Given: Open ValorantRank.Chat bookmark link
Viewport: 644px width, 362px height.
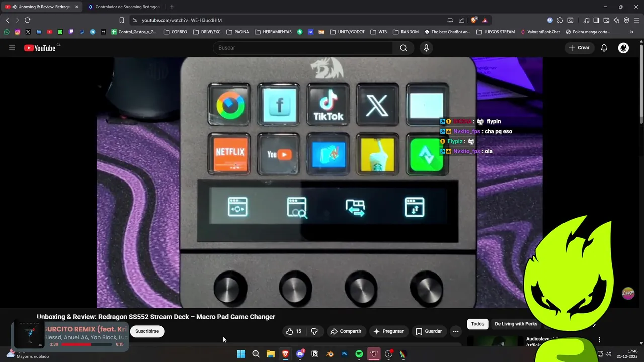Looking at the screenshot, I should (x=540, y=32).
